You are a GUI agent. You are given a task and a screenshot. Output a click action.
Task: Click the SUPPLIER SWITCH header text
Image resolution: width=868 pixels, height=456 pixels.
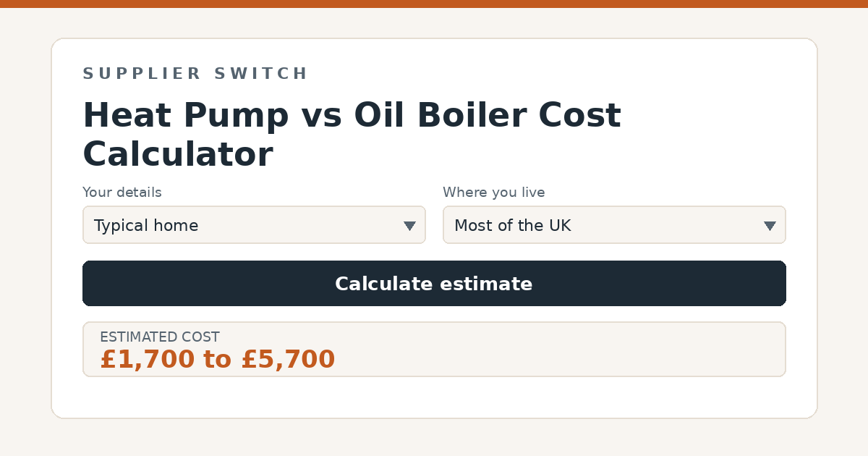pyautogui.click(x=195, y=74)
